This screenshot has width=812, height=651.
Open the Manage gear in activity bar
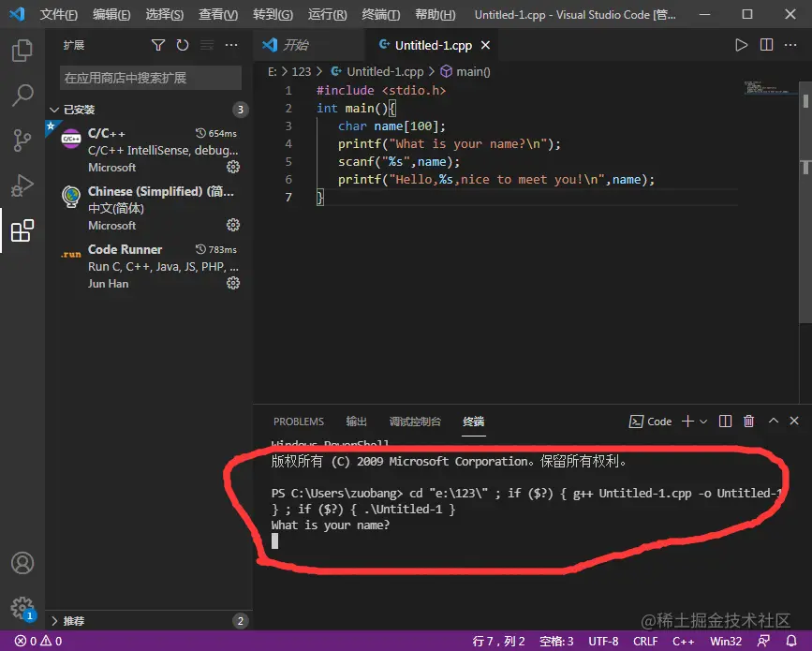(22, 608)
